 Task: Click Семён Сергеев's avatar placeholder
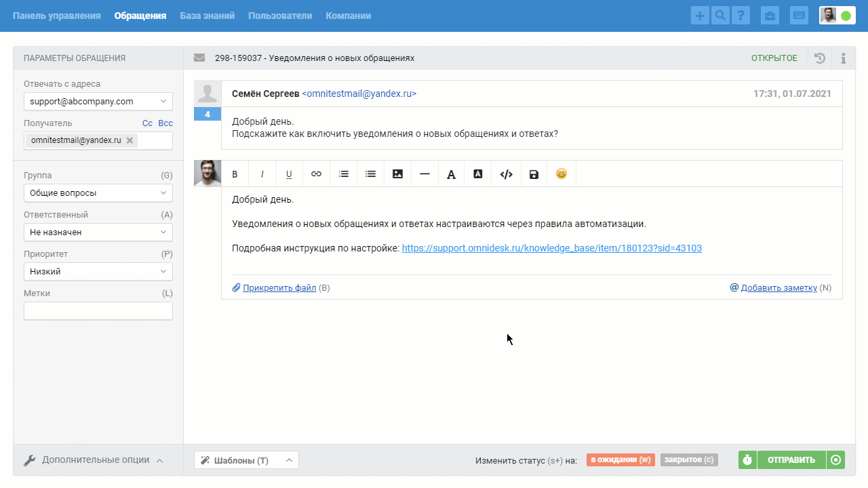click(x=208, y=94)
